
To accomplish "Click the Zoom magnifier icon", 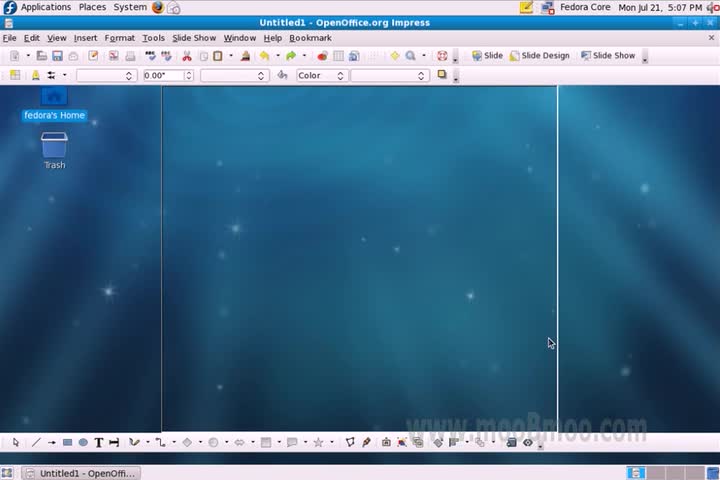I will pyautogui.click(x=411, y=56).
